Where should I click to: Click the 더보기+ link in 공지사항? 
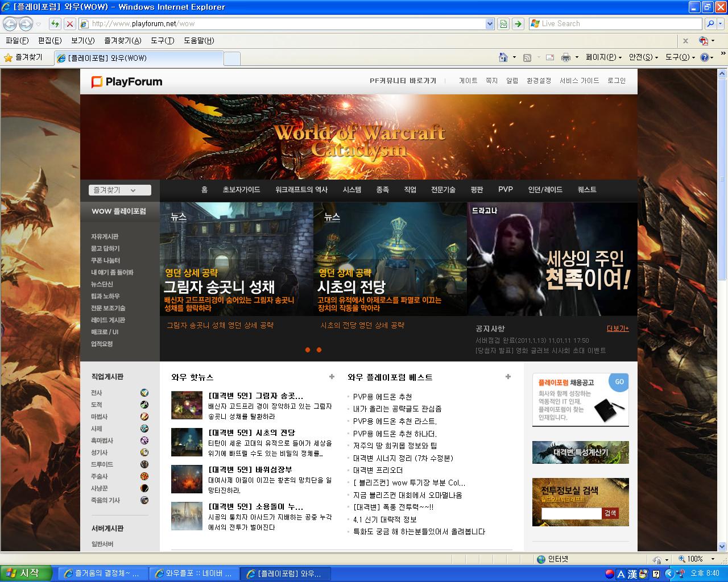point(618,329)
